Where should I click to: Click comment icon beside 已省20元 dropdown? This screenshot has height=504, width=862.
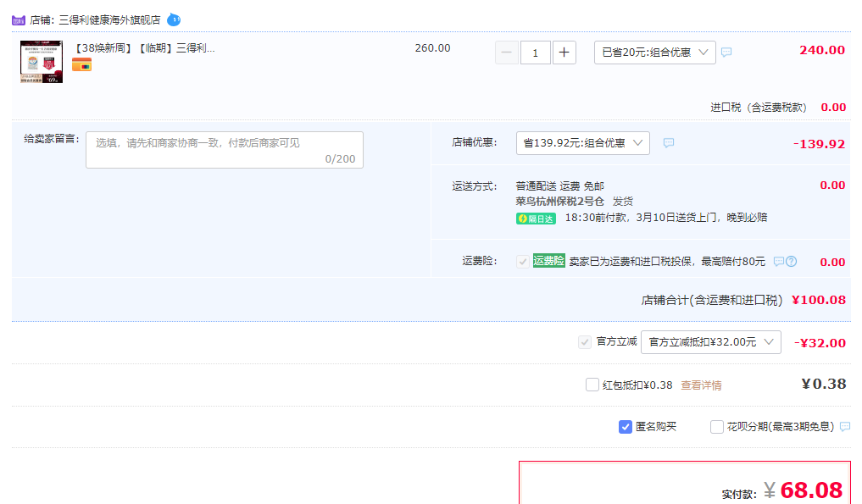tap(726, 53)
